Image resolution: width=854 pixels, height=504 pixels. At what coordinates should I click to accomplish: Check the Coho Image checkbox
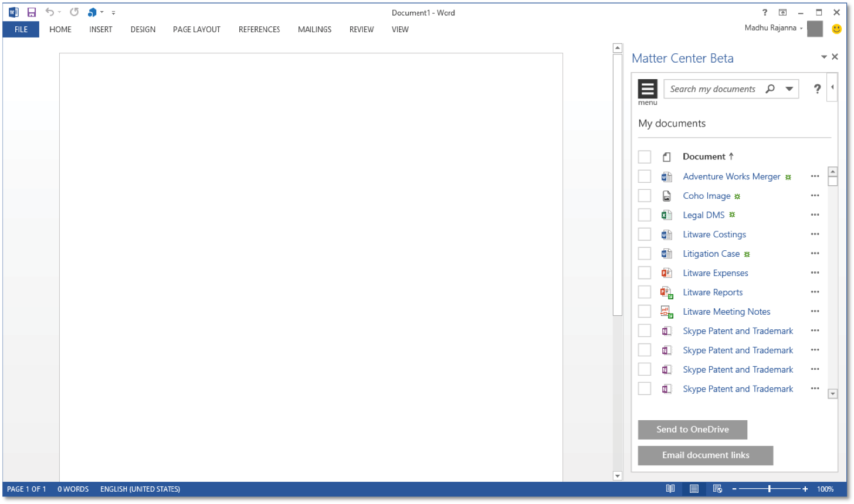tap(645, 196)
